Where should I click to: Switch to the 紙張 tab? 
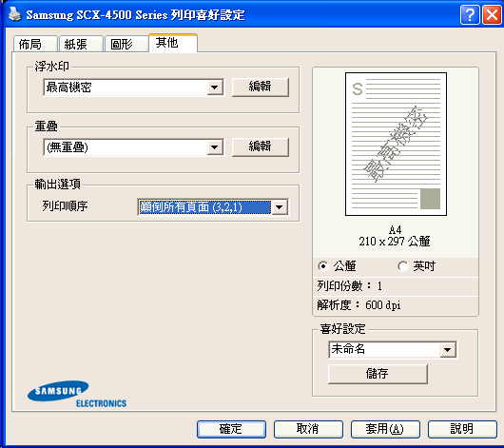[82, 44]
